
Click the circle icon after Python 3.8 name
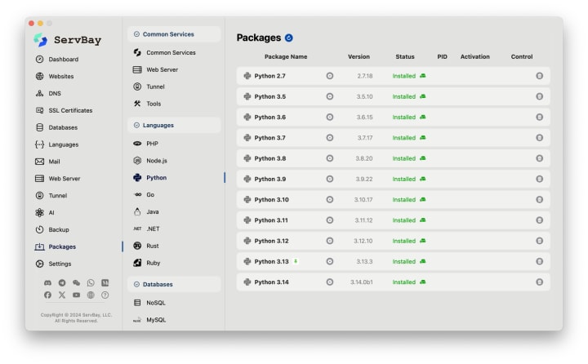330,158
